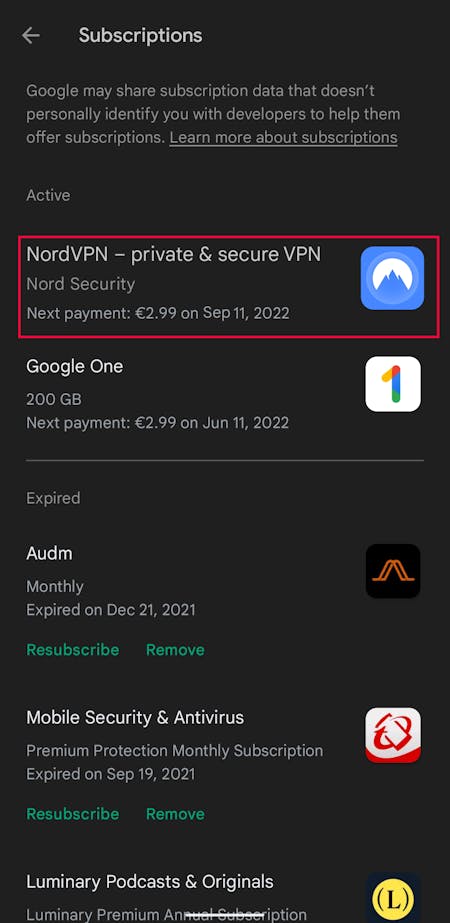Open the Google One subscription entry
Image resolution: width=450 pixels, height=923 pixels.
pos(225,393)
